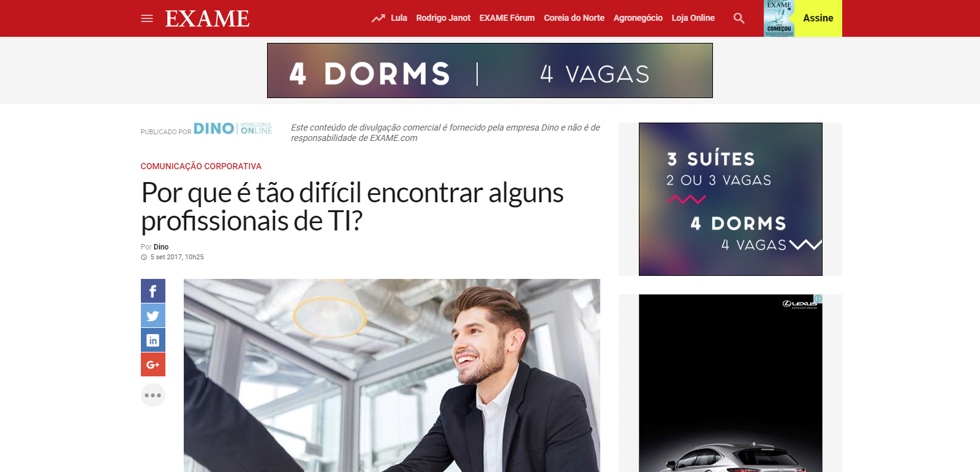Click the Assine subscribe button

[818, 18]
